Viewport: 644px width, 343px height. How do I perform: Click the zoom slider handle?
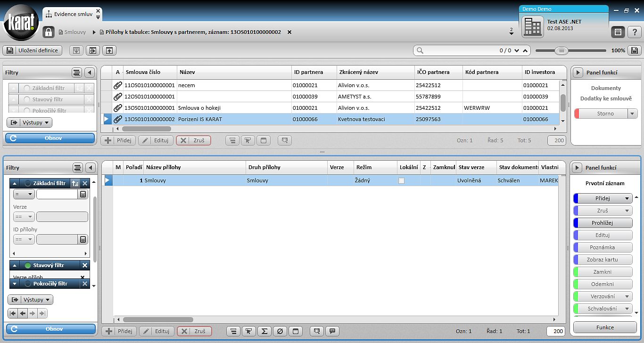coord(561,50)
